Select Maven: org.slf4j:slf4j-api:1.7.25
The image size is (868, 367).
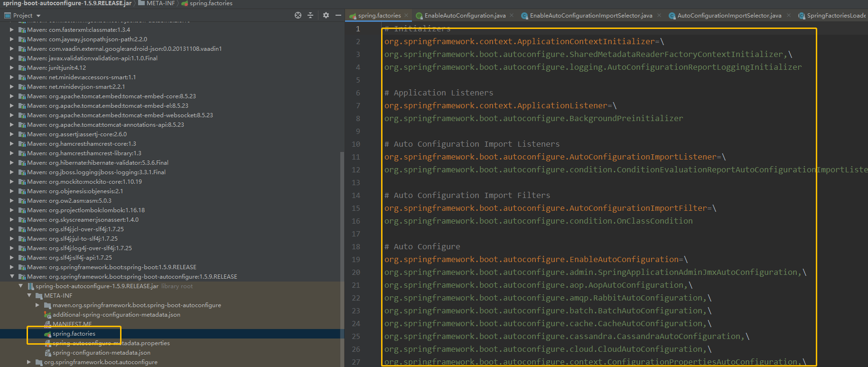[69, 258]
